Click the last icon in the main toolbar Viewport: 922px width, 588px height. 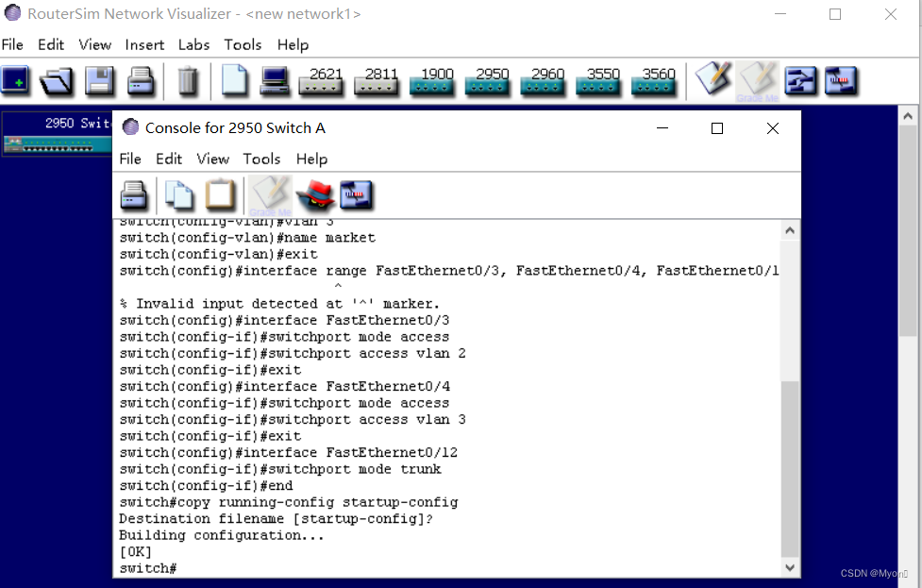click(842, 80)
